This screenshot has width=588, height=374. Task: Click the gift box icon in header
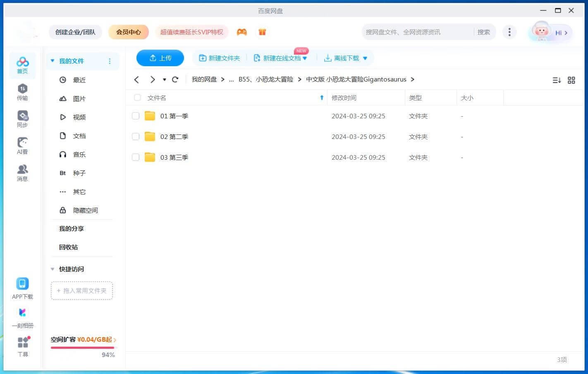(262, 32)
